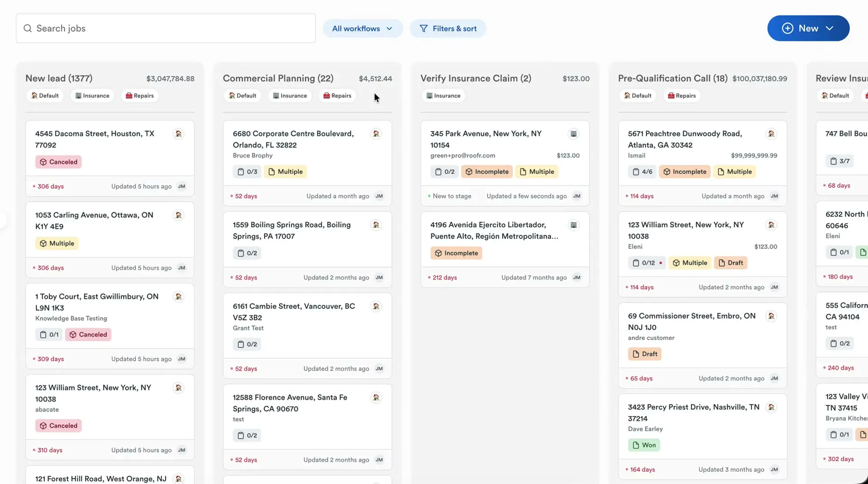This screenshot has height=484, width=868.
Task: Click Pre-Qualification Call (18) column title
Action: (673, 78)
